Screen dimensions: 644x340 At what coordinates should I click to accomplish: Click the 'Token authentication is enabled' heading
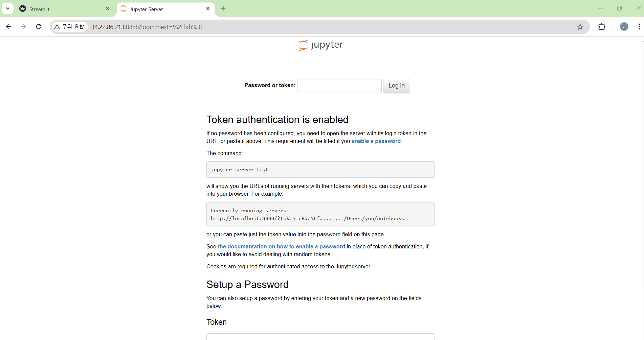[x=277, y=120]
